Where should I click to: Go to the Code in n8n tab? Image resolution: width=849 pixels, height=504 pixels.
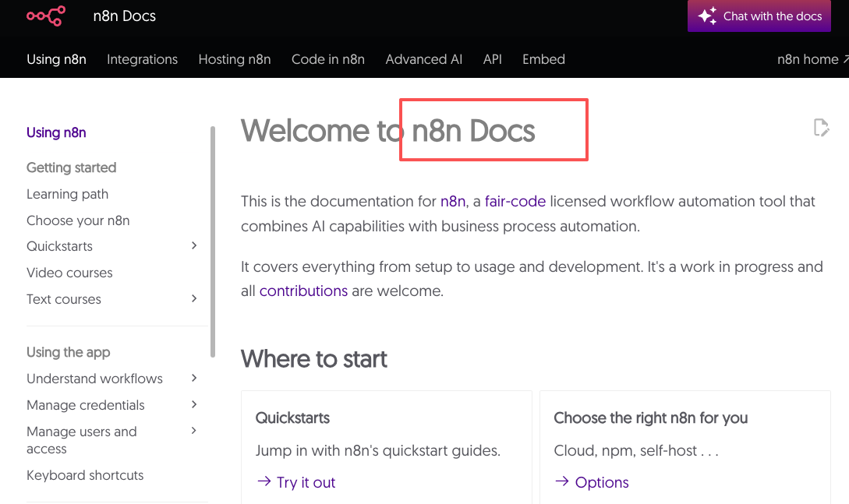click(x=328, y=59)
